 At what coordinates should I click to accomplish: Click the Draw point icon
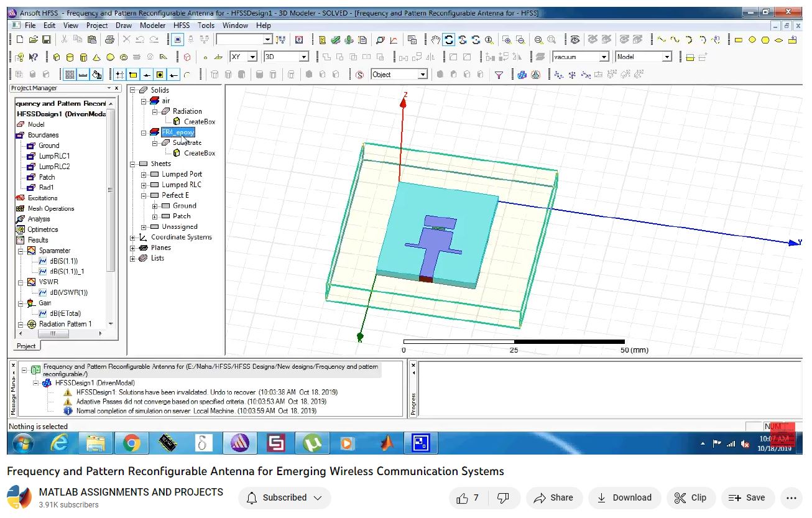(205, 57)
